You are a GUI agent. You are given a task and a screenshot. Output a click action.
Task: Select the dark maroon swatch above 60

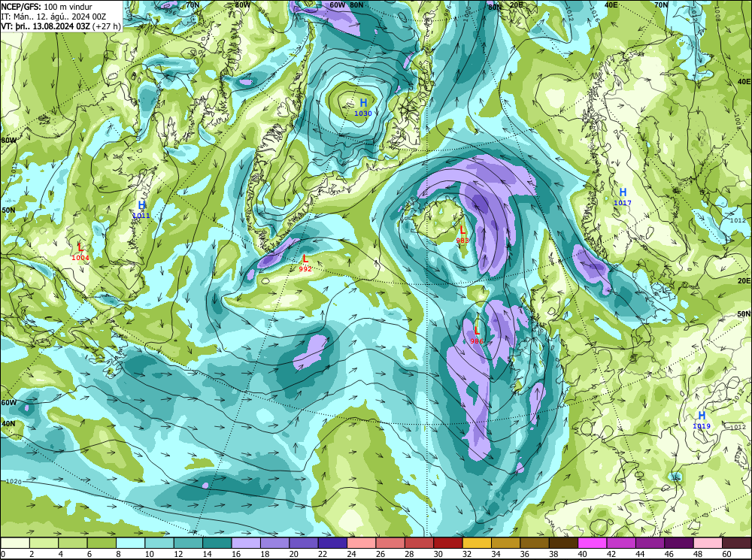click(737, 543)
